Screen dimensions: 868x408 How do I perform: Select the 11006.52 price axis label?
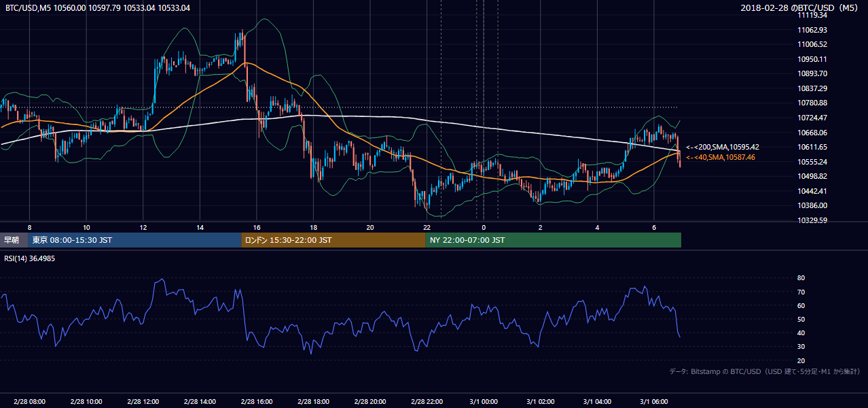[812, 44]
